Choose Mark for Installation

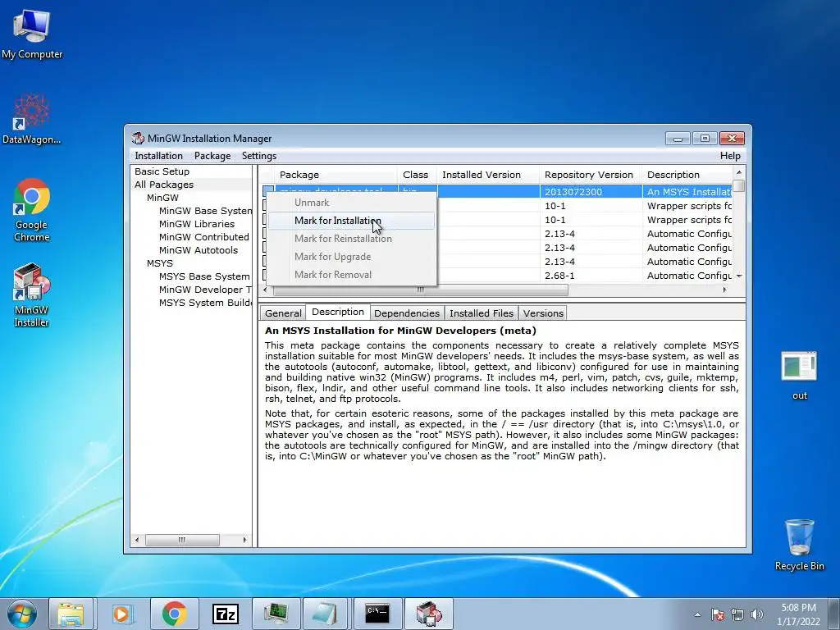coord(351,221)
